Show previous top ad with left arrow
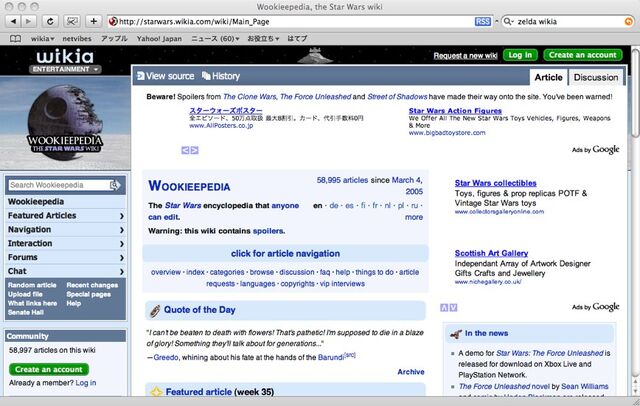 tap(185, 150)
